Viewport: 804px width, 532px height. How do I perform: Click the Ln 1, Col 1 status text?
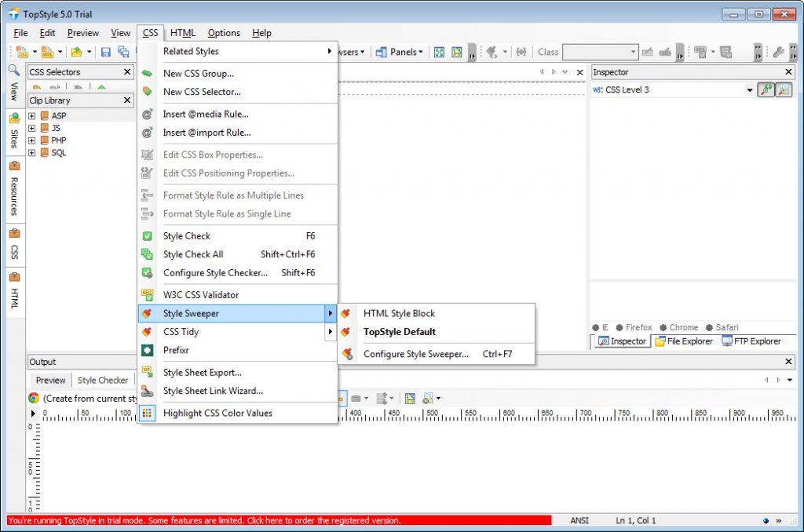tap(635, 520)
